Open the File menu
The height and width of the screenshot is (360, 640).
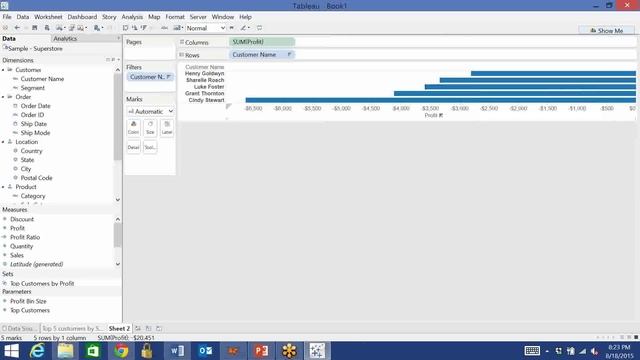point(7,17)
